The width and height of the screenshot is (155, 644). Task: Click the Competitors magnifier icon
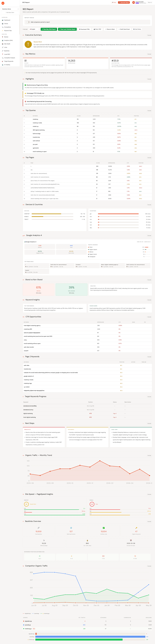point(3,27)
